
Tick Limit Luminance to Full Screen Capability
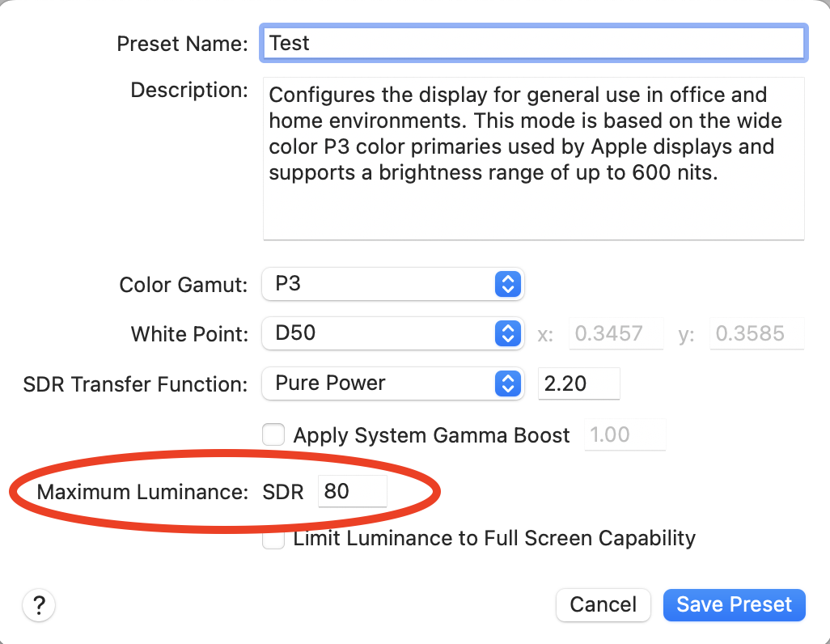click(273, 539)
